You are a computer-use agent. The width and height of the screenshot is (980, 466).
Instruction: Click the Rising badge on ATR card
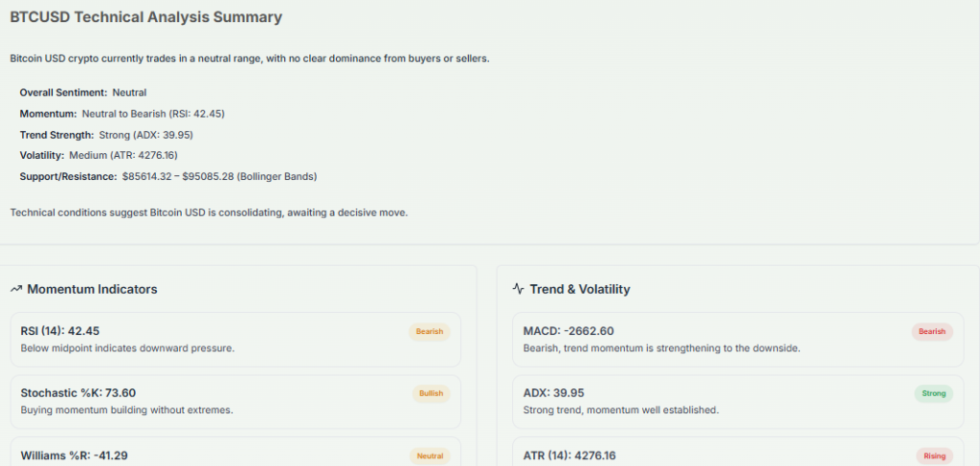point(934,456)
